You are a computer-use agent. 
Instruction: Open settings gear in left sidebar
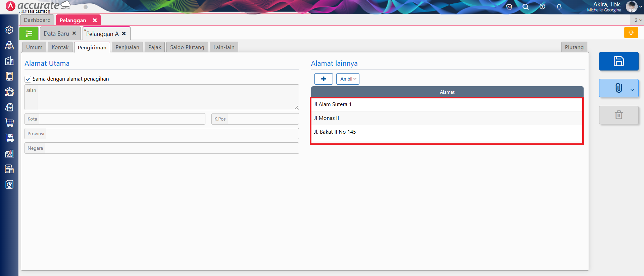(9, 30)
